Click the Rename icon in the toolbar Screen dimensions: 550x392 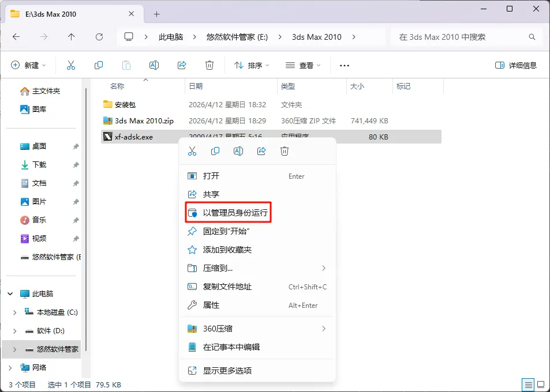click(154, 65)
